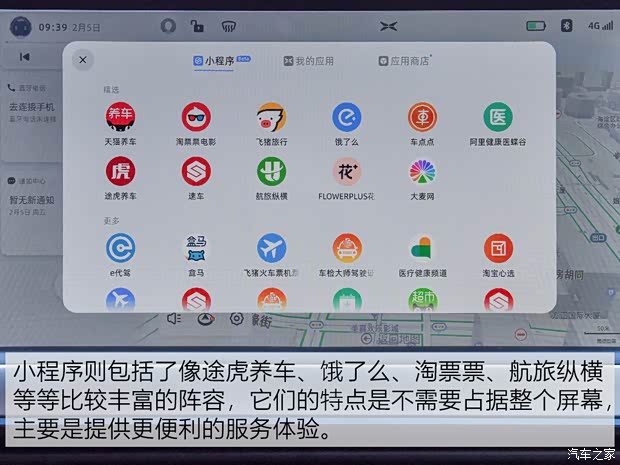Launch 淘票票电影 mini program
The width and height of the screenshot is (620, 465).
196,117
